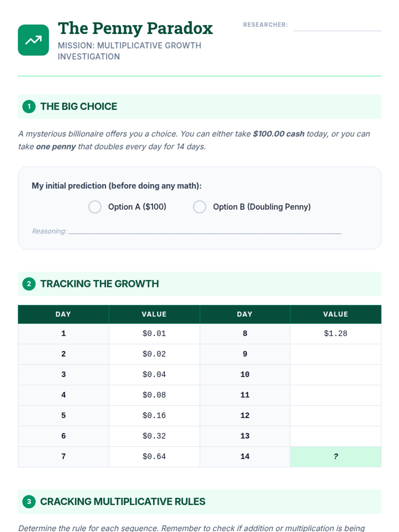Click the section 3 number badge
Viewport: 399px width, 532px height.
pos(29,501)
